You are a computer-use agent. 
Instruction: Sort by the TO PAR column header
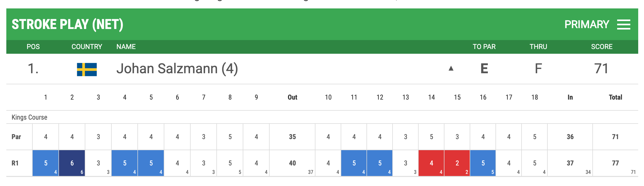point(484,47)
